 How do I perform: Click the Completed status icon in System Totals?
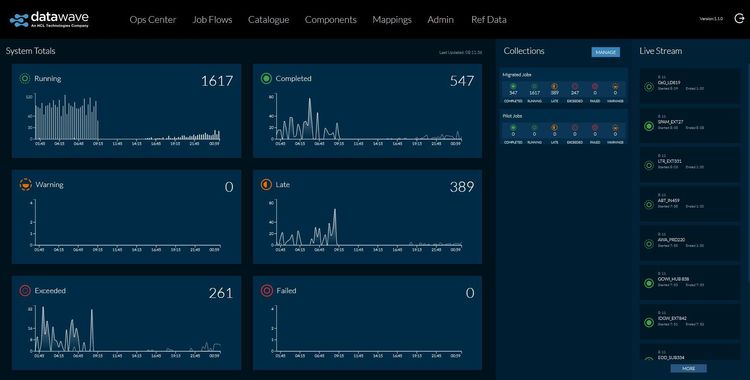(266, 78)
